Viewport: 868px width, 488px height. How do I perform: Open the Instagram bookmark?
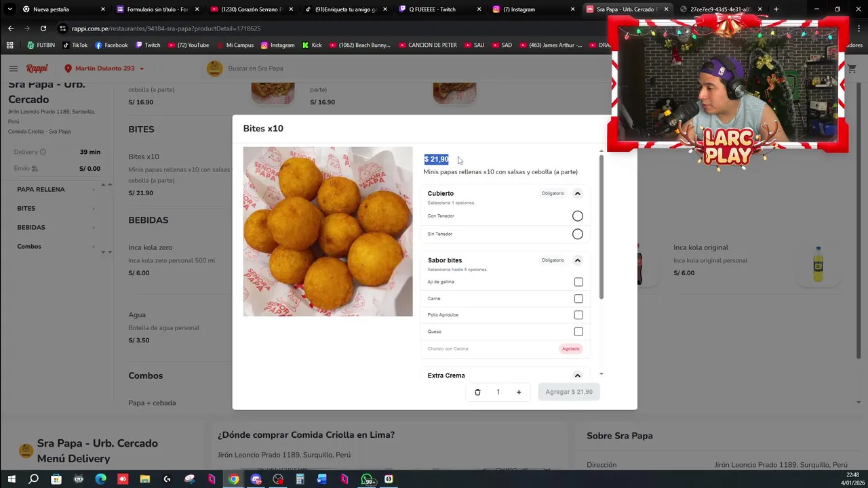[277, 45]
